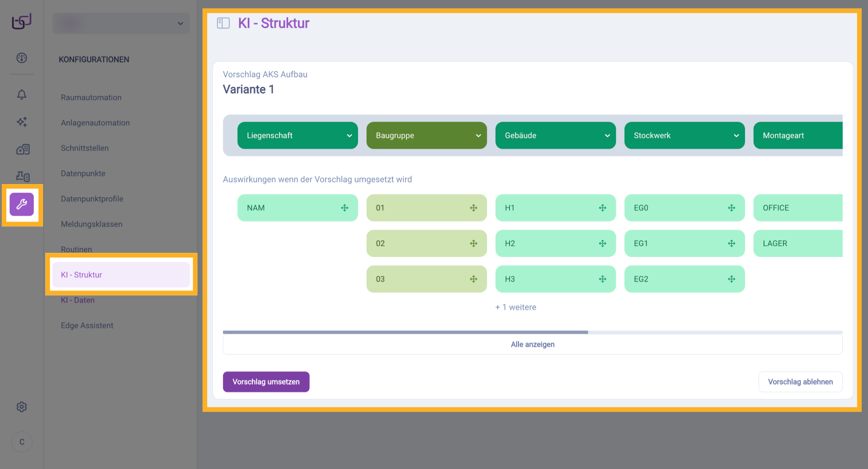Viewport: 868px width, 469px height.
Task: Select the wrench configuration icon
Action: [x=22, y=204]
